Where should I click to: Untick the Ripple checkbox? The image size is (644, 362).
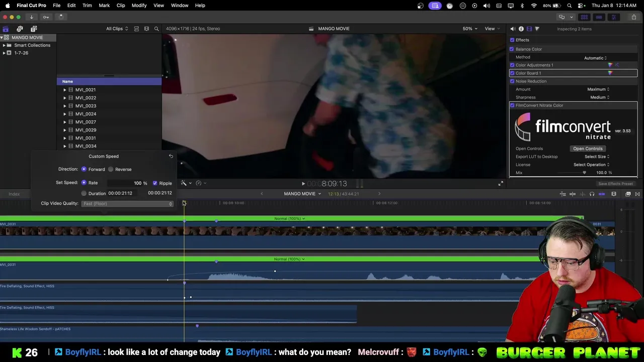tap(155, 184)
